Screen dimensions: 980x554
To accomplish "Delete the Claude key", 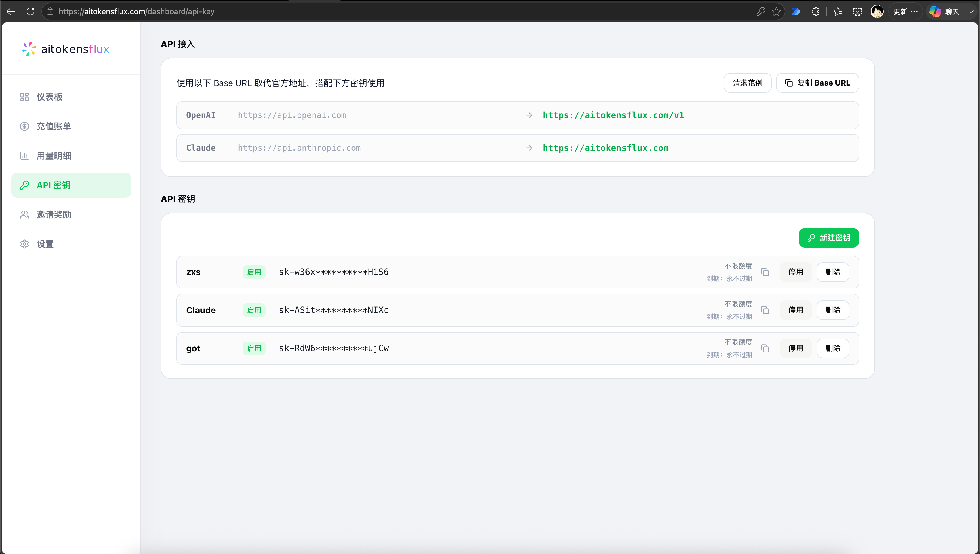I will coord(833,310).
